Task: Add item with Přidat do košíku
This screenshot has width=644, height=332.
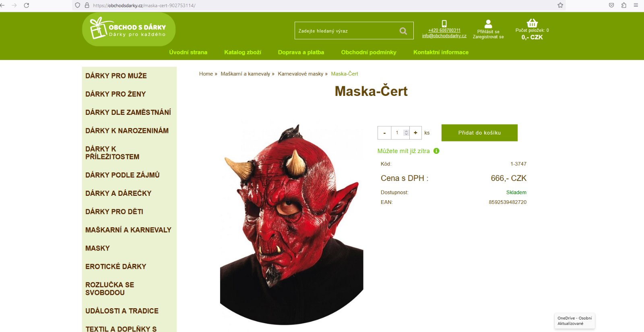Action: pyautogui.click(x=479, y=133)
